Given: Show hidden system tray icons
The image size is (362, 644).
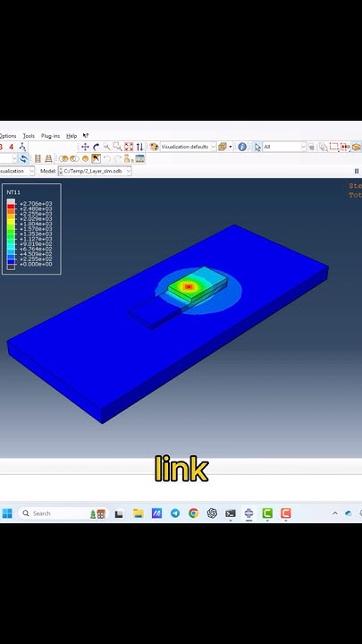Looking at the screenshot, I should click(x=335, y=513).
